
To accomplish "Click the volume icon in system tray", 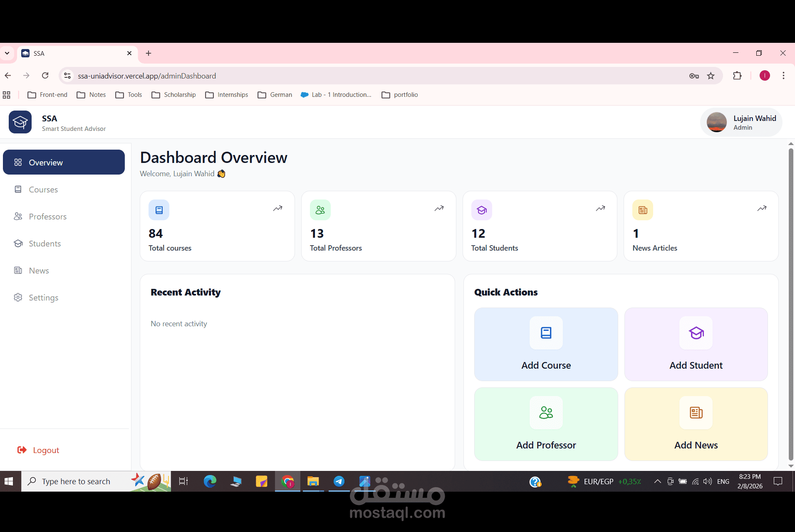I will click(707, 481).
